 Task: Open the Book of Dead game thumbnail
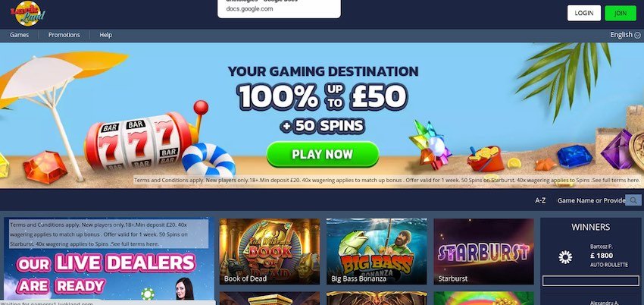[x=270, y=251]
